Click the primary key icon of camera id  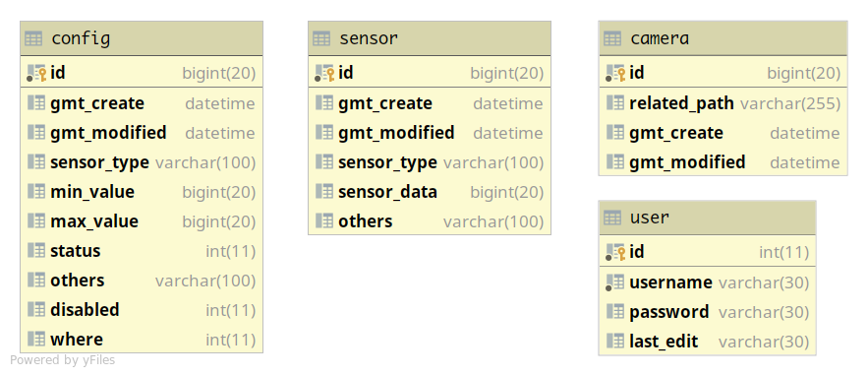615,73
